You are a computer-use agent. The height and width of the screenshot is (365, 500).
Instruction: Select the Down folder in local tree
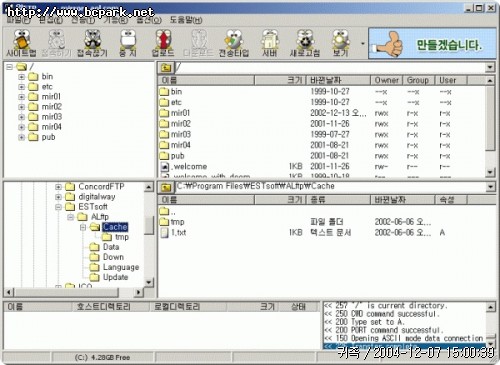(x=107, y=257)
